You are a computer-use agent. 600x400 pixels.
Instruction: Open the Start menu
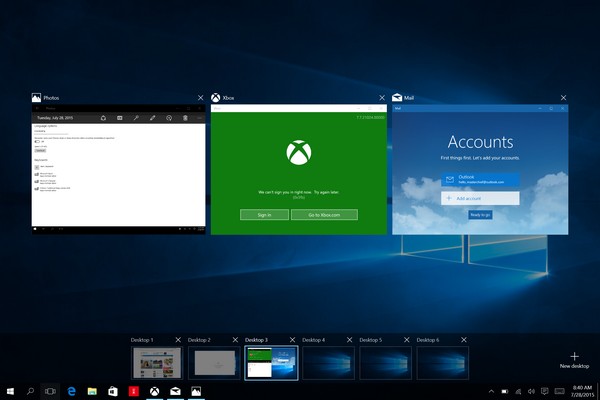(10, 391)
